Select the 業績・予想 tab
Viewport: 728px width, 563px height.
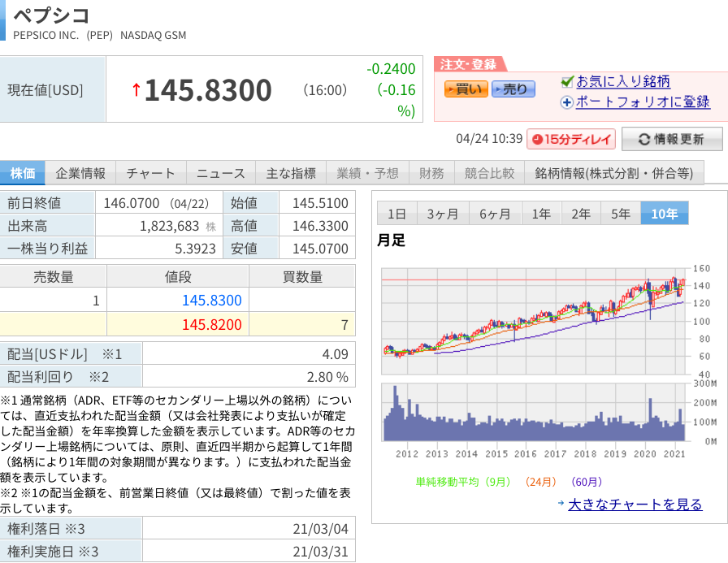point(368,173)
